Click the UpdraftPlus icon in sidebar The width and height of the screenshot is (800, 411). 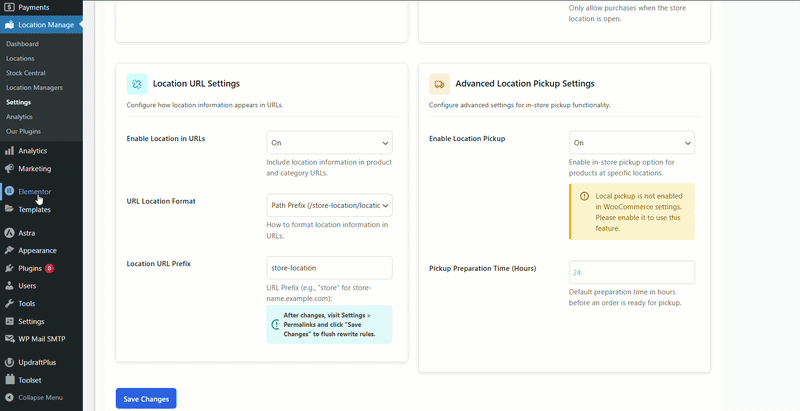[x=9, y=362]
